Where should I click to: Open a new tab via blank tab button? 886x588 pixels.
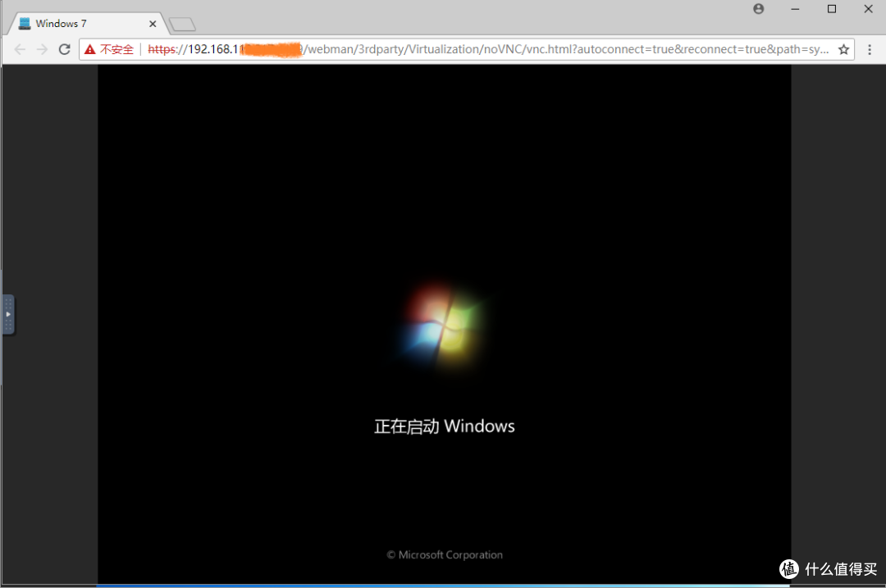182,25
